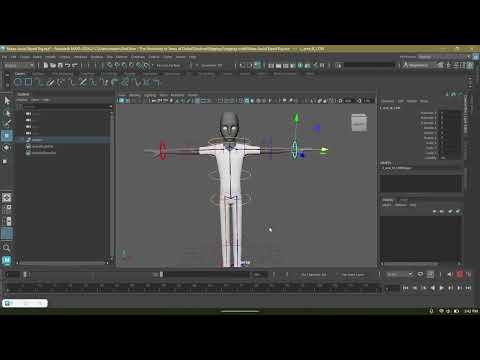This screenshot has width=480, height=360.
Task: Select the highlighted joint row in Outliner
Action: [63, 140]
